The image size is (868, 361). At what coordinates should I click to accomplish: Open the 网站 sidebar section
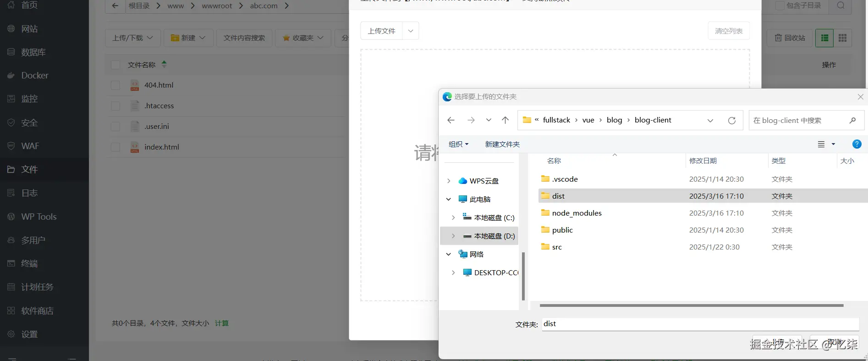click(x=29, y=29)
